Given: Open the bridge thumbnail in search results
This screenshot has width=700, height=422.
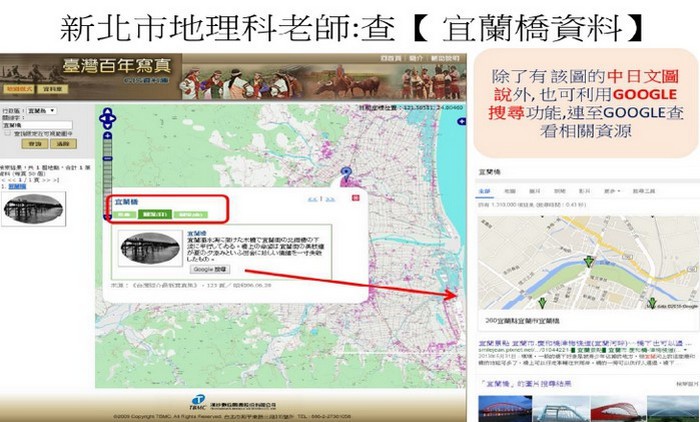Looking at the screenshot, I should click(34, 208).
